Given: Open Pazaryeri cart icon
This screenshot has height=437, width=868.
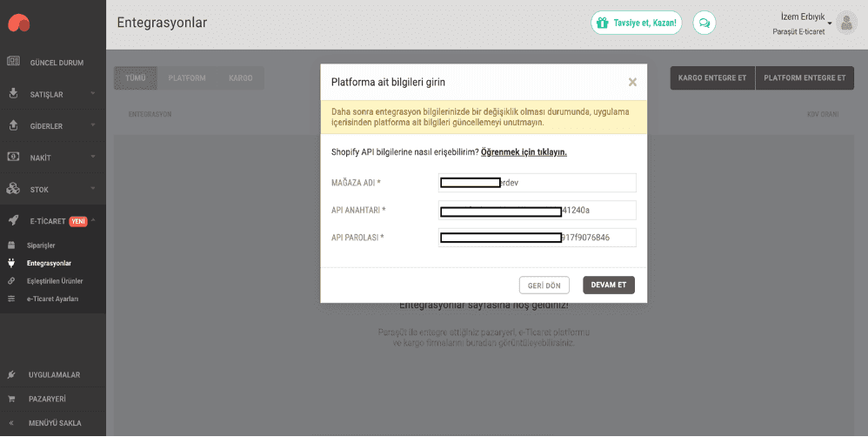Looking at the screenshot, I should [x=12, y=399].
